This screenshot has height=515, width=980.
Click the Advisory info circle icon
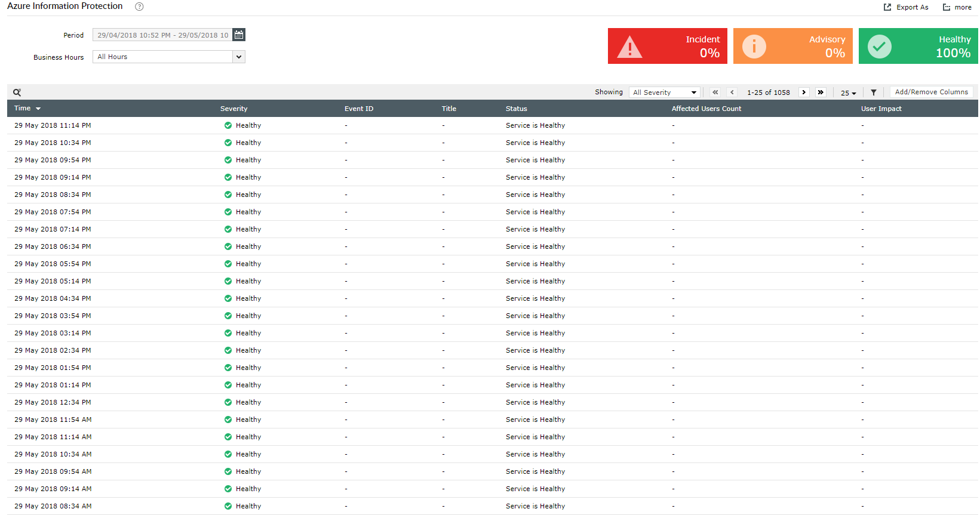[x=754, y=46]
